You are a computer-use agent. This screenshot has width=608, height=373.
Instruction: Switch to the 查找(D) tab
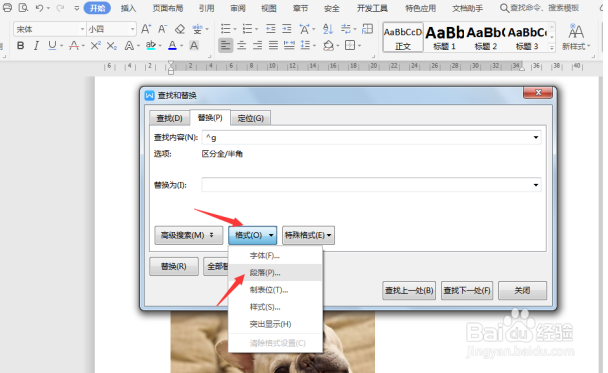pyautogui.click(x=169, y=118)
